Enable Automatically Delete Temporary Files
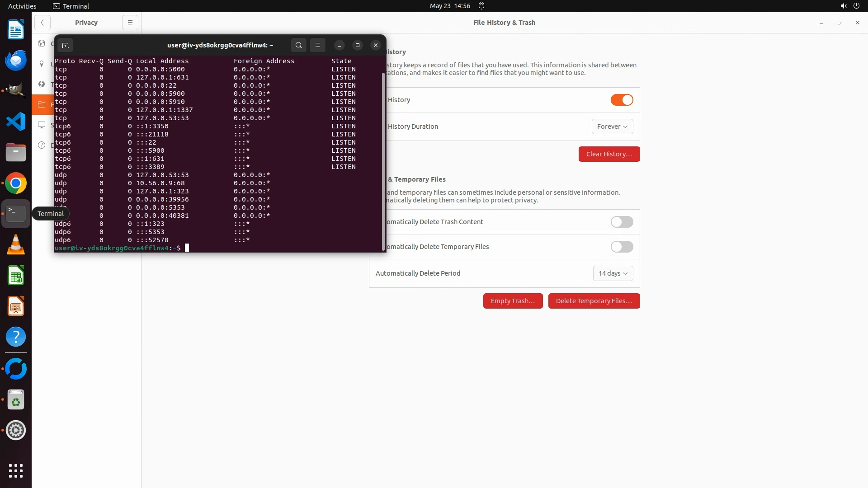This screenshot has width=868, height=488. click(x=622, y=247)
